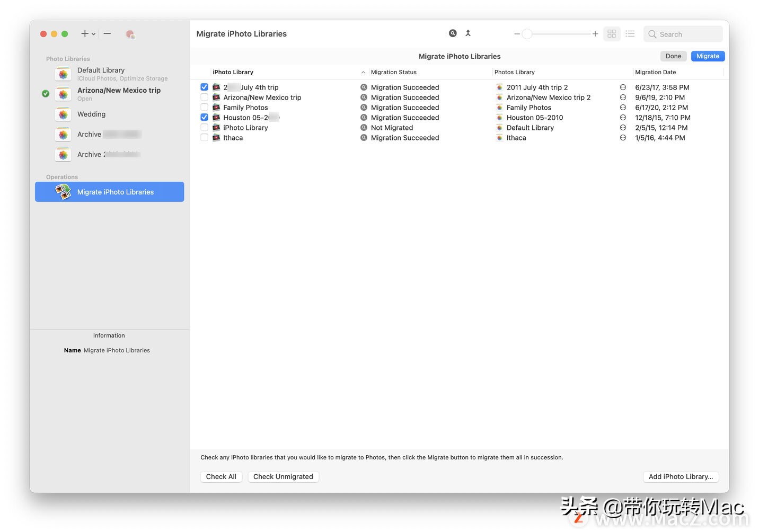Image resolution: width=759 pixels, height=532 pixels.
Task: Check the iPhoto Library checkbox
Action: pos(204,127)
